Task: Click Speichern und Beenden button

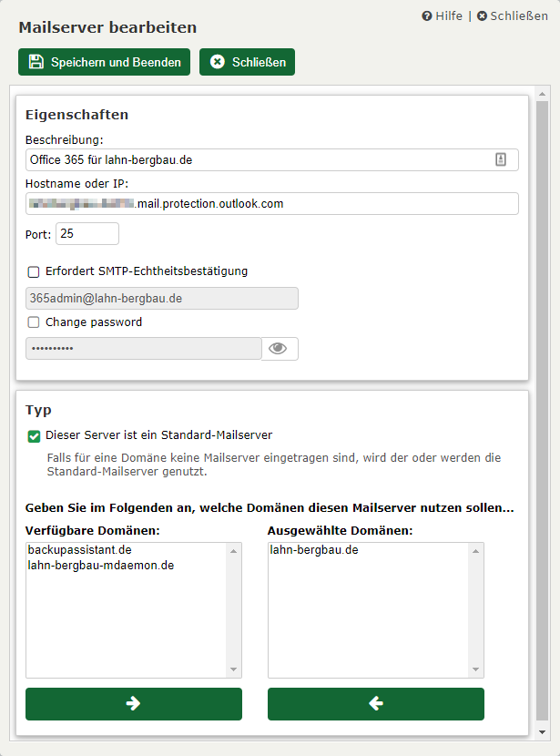Action: click(x=104, y=62)
